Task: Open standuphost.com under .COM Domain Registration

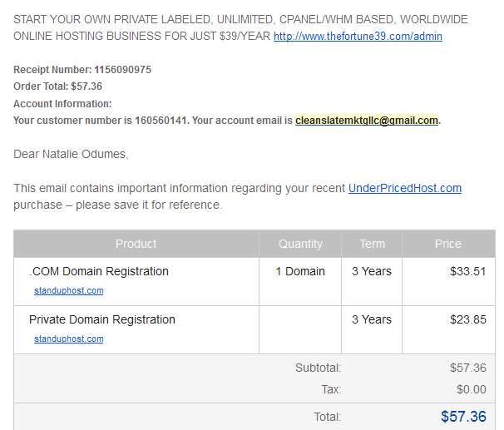Action: point(69,290)
